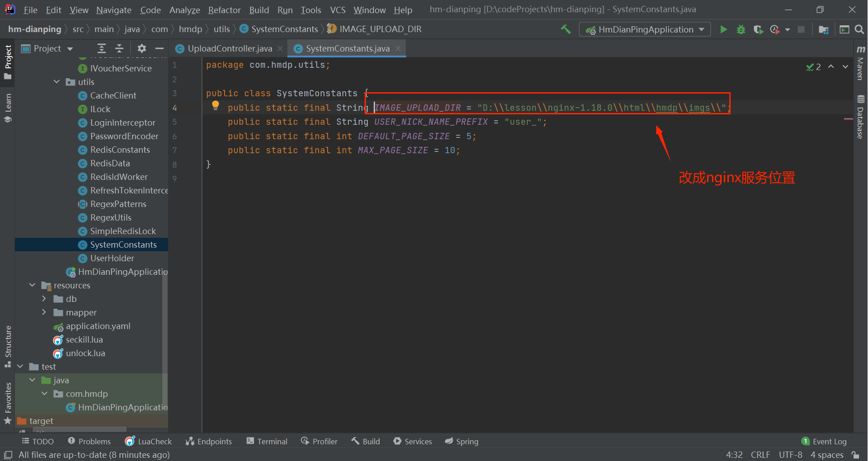This screenshot has height=461, width=868.
Task: Jump to next highlighted problem arrow
Action: pos(845,67)
